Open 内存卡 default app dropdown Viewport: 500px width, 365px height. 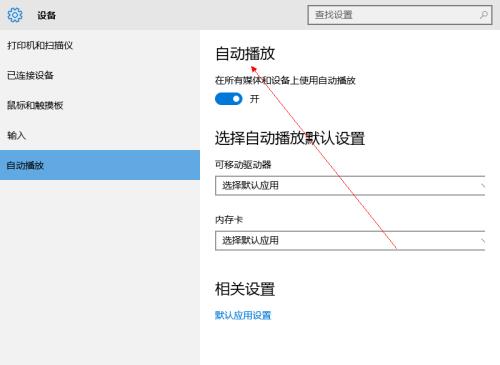[x=350, y=240]
